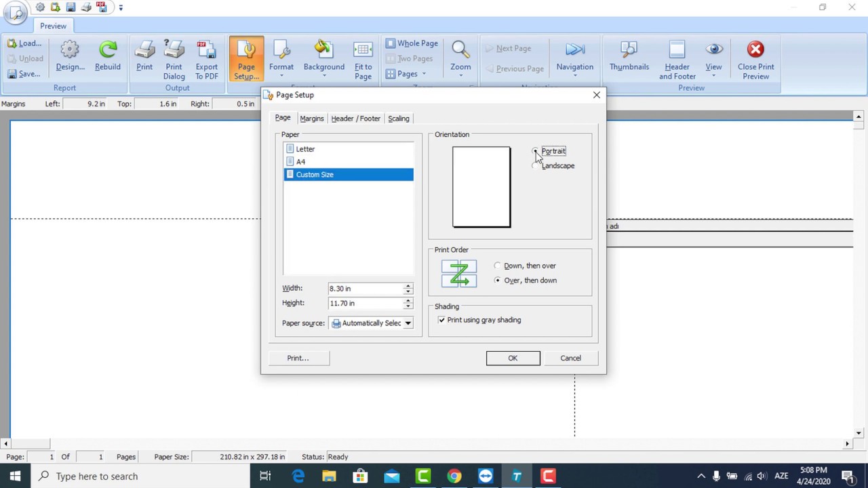Choose Over, then down print order
The height and width of the screenshot is (488, 868).
click(x=526, y=281)
